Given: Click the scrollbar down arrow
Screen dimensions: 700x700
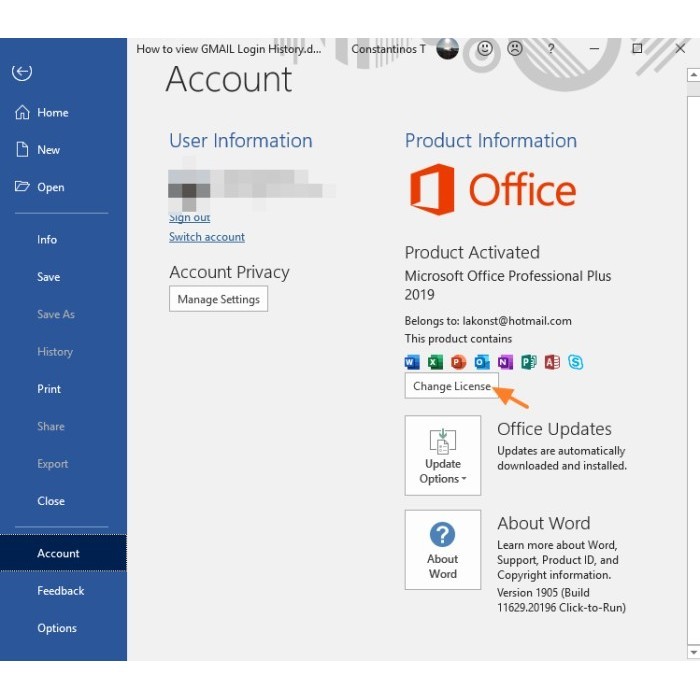Looking at the screenshot, I should pyautogui.click(x=693, y=652).
